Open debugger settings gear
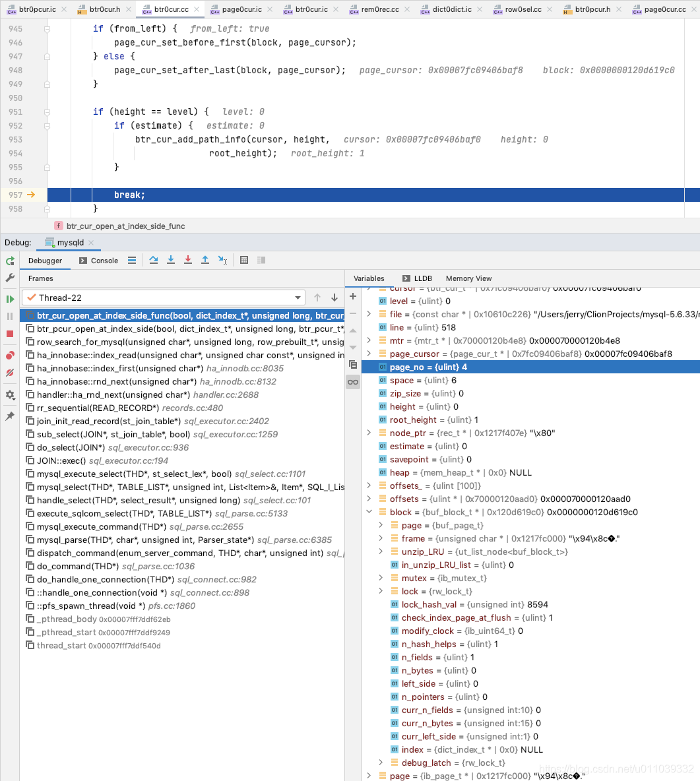700x781 pixels. [10, 395]
